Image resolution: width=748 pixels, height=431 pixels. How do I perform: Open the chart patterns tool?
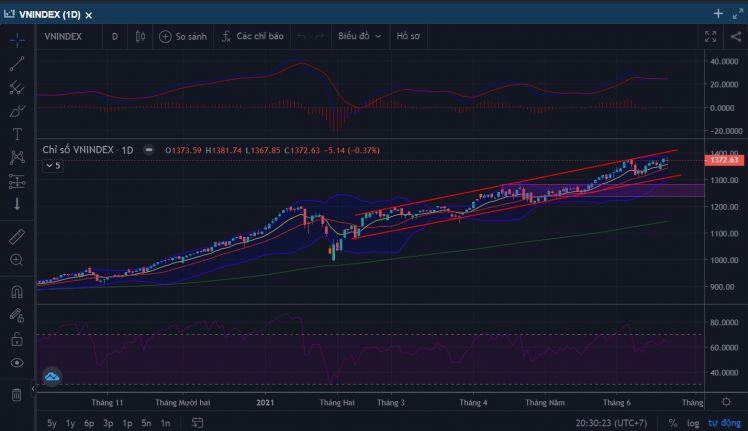point(17,158)
